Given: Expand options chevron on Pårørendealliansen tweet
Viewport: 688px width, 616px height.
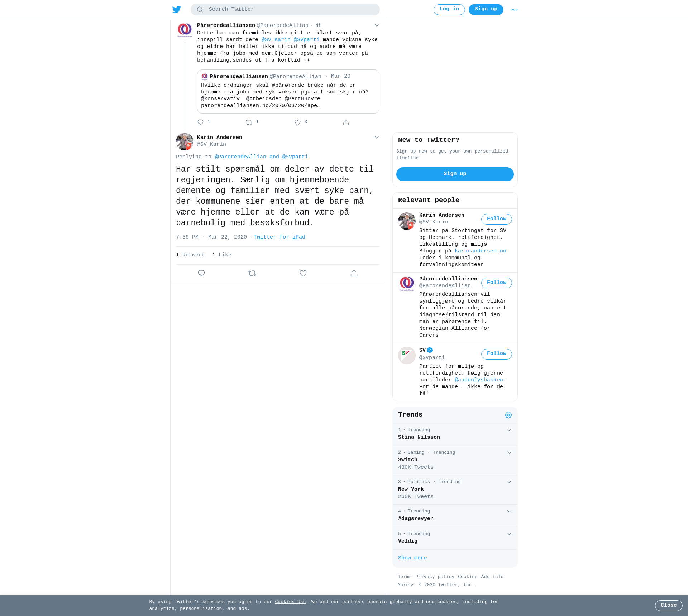Looking at the screenshot, I should point(377,25).
